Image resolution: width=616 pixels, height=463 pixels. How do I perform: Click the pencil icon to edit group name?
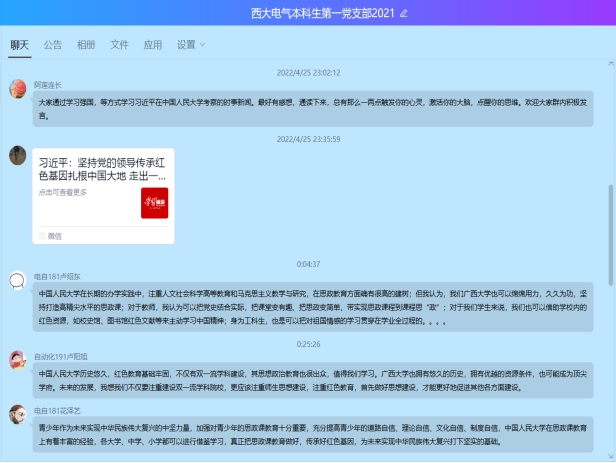(404, 13)
